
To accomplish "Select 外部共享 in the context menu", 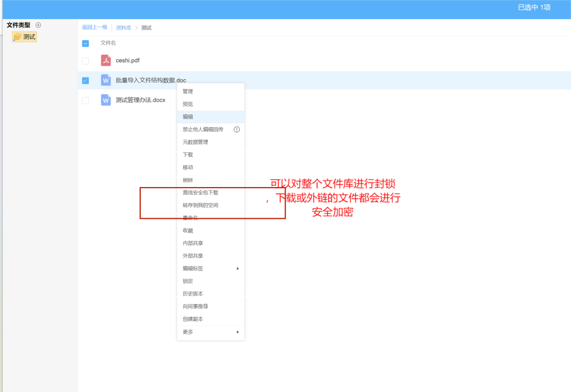I will click(193, 256).
